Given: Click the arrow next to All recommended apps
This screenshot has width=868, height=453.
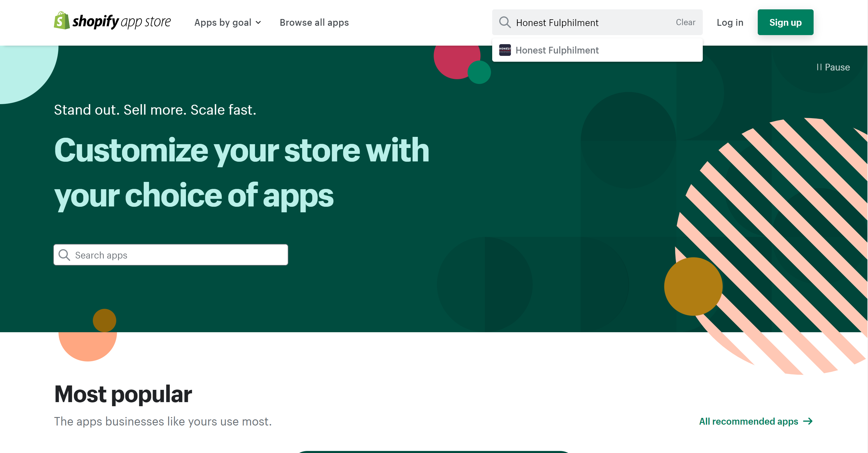Looking at the screenshot, I should 808,421.
